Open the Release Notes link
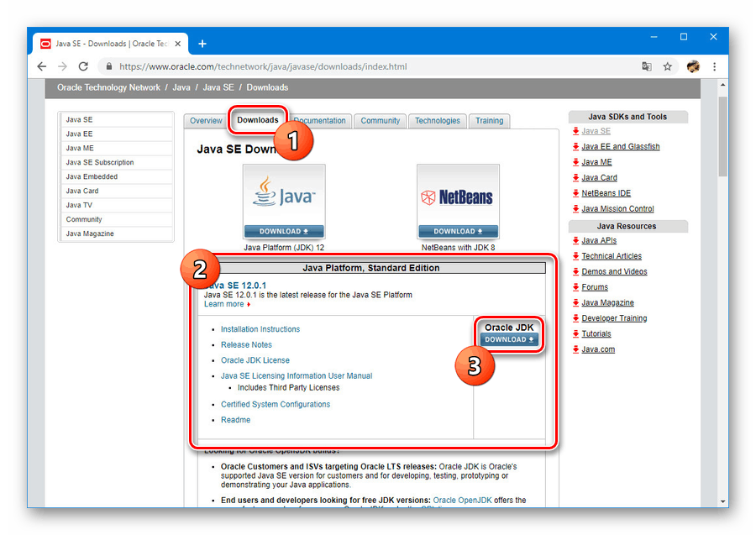This screenshot has width=756, height=535. tap(246, 344)
